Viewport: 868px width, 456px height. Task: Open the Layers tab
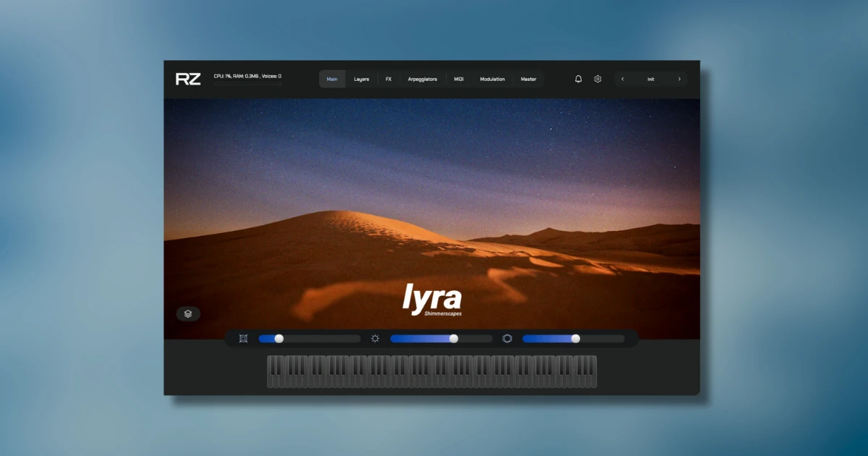362,79
